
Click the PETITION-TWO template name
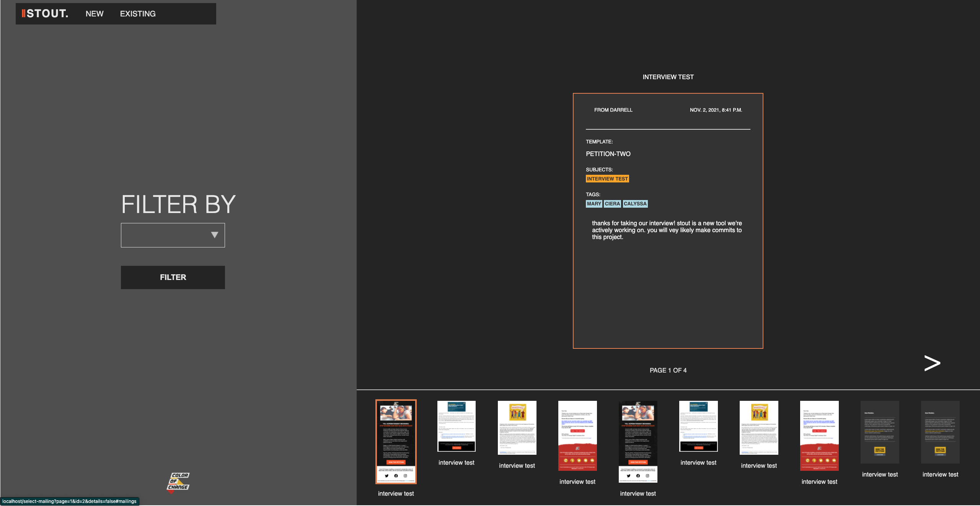coord(608,154)
